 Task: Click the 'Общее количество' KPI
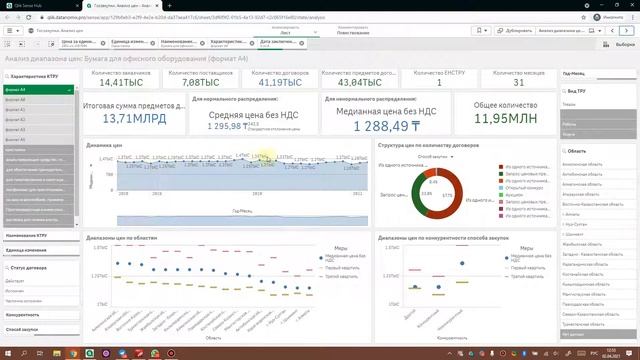pos(505,113)
